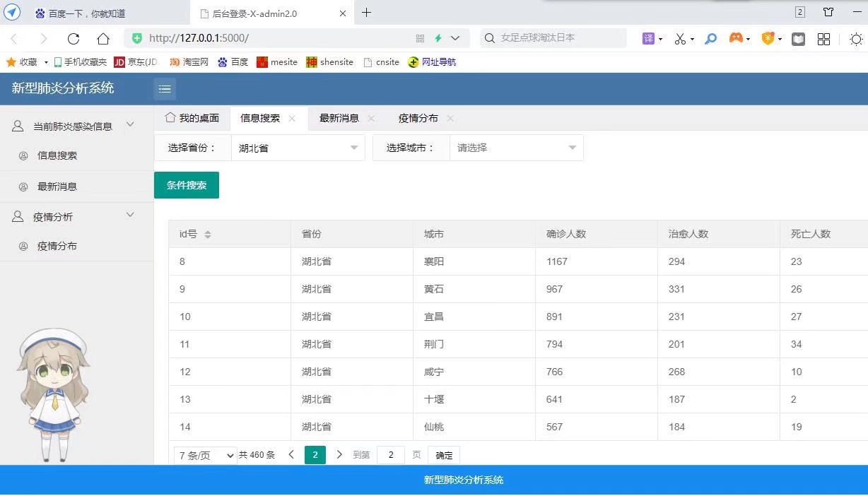Click the search magnifier icon
The height and width of the screenshot is (496, 868).
click(489, 38)
